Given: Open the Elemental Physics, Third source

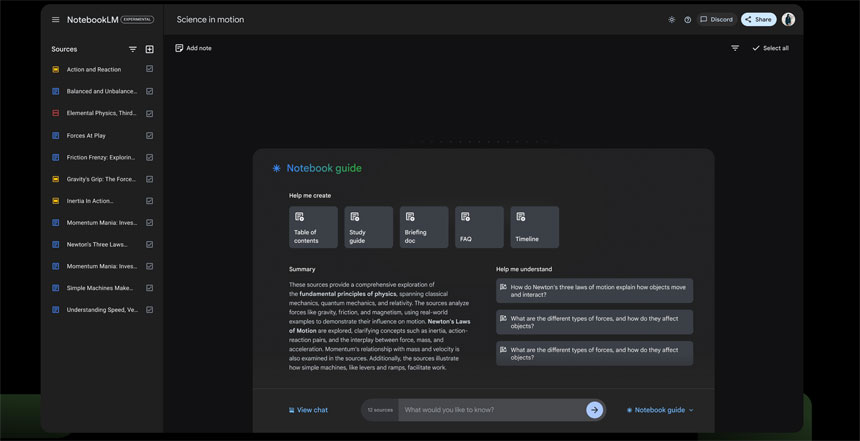Looking at the screenshot, I should click(x=102, y=113).
